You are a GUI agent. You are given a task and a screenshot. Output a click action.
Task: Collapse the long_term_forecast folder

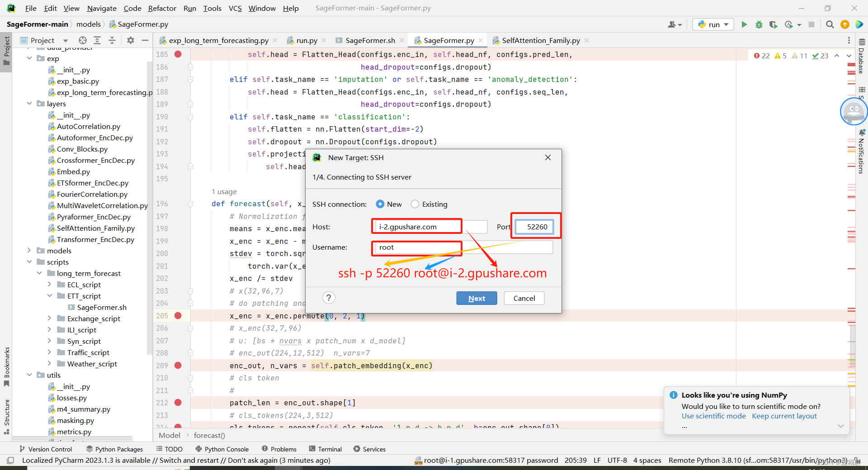tap(39, 273)
